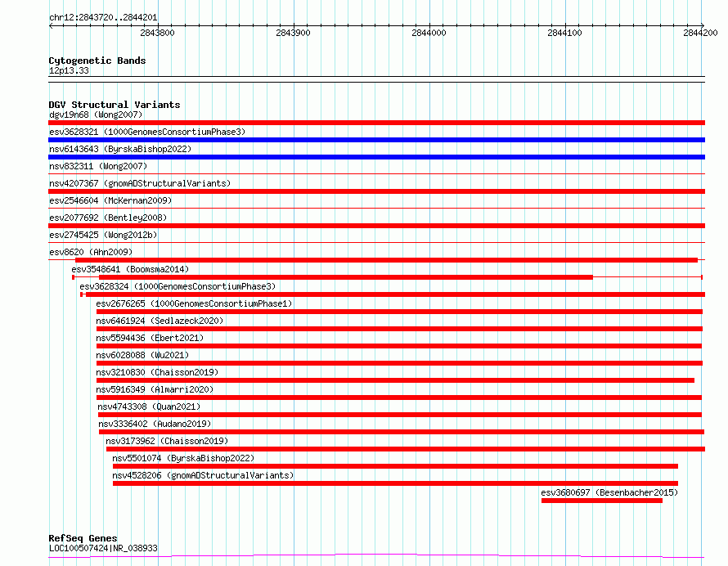Click the 2844200 ruler tick label
728x566 pixels.
point(700,33)
